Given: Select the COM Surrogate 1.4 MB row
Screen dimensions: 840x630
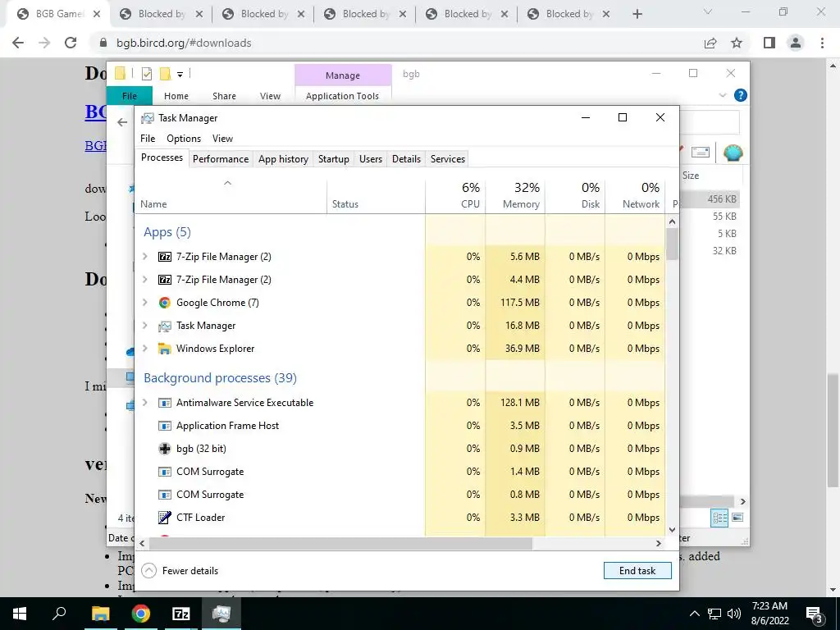Looking at the screenshot, I should click(x=399, y=472).
